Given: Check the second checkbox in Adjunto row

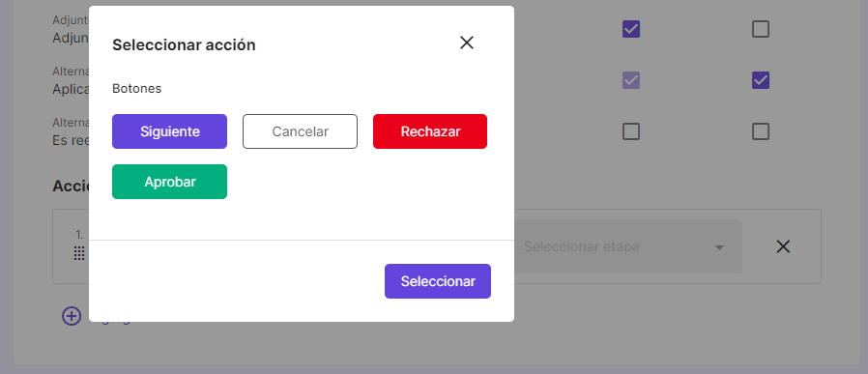Looking at the screenshot, I should [761, 29].
